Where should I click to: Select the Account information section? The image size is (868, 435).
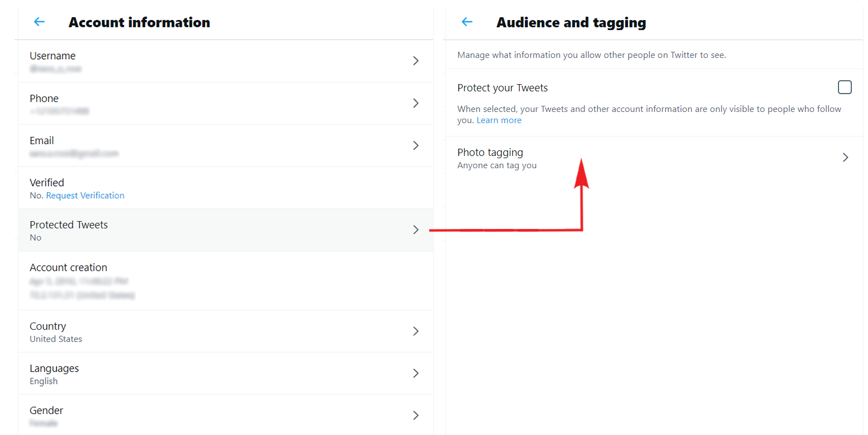point(139,22)
